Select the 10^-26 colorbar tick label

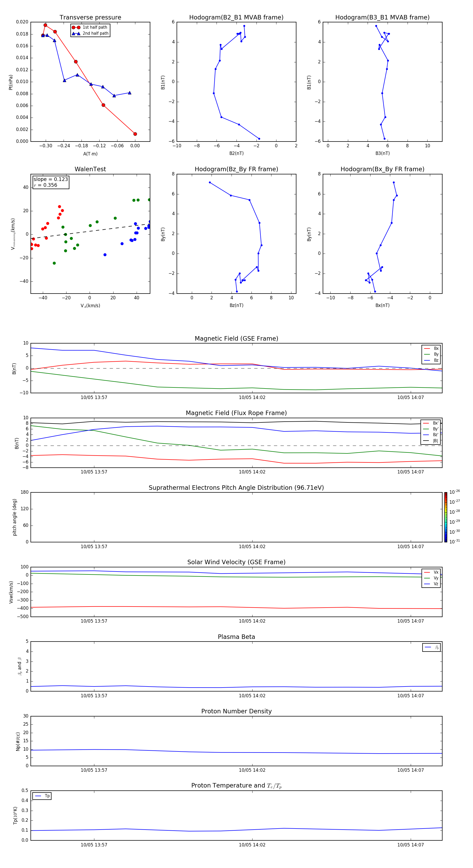[x=455, y=492]
